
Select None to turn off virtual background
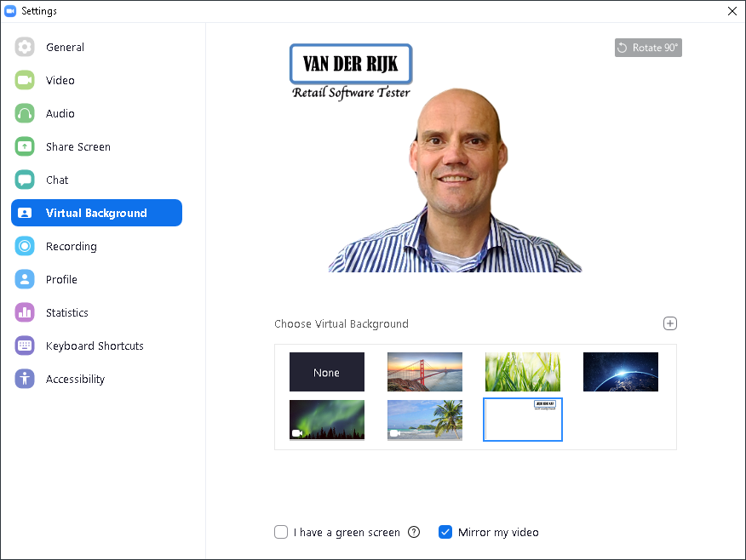coord(327,372)
